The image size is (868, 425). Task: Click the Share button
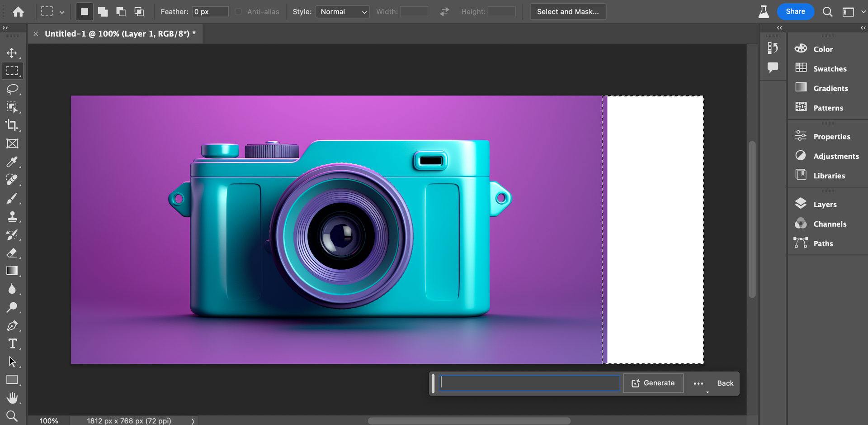tap(795, 12)
